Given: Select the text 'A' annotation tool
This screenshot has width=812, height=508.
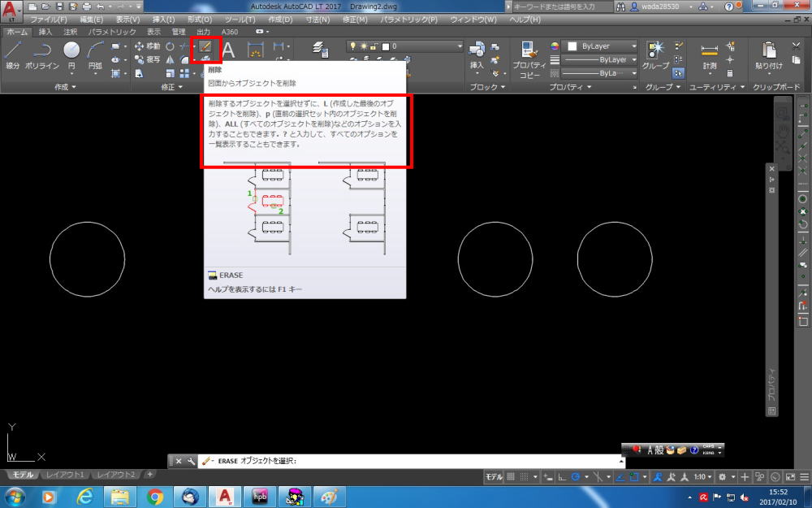Looking at the screenshot, I should pyautogui.click(x=228, y=50).
